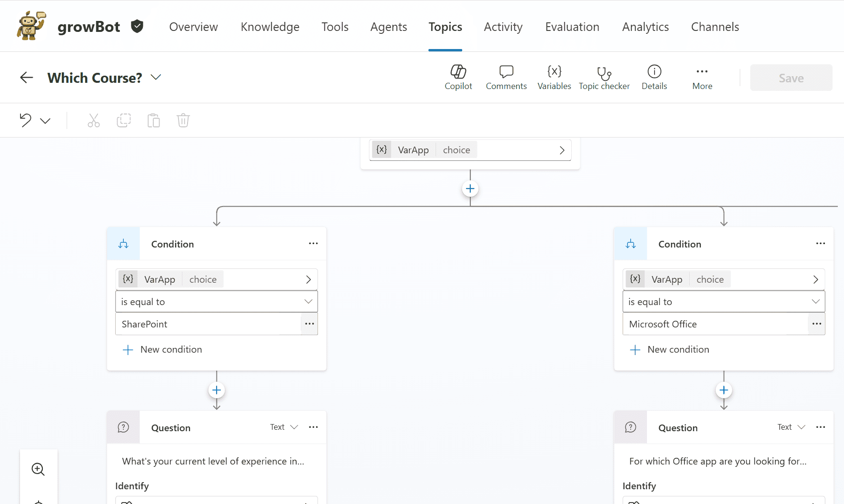Go back using the left arrow
844x504 pixels.
[27, 78]
